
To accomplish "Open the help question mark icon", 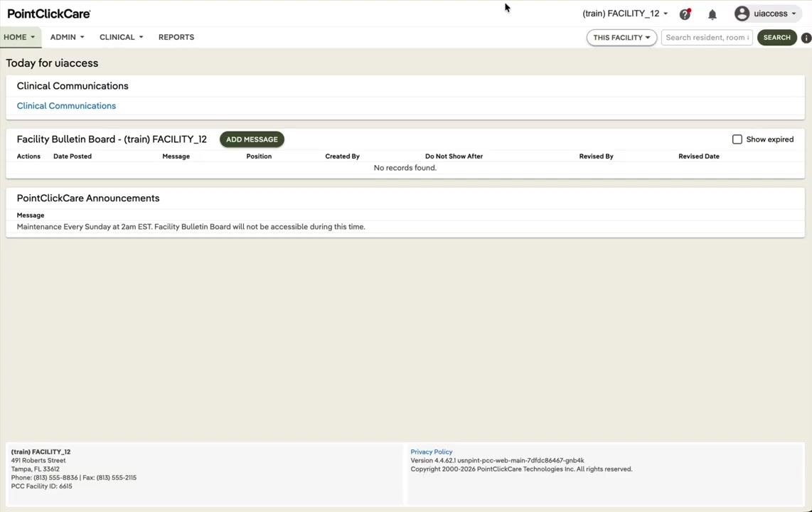I will click(x=685, y=14).
